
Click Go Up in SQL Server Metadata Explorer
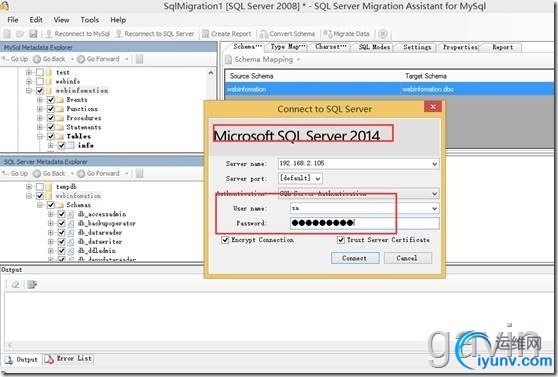pyautogui.click(x=15, y=173)
